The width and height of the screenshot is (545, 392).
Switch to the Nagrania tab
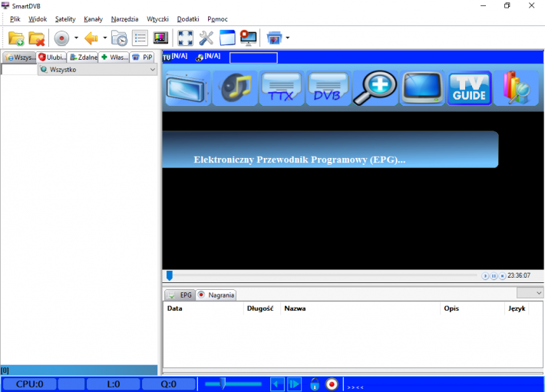tap(216, 295)
